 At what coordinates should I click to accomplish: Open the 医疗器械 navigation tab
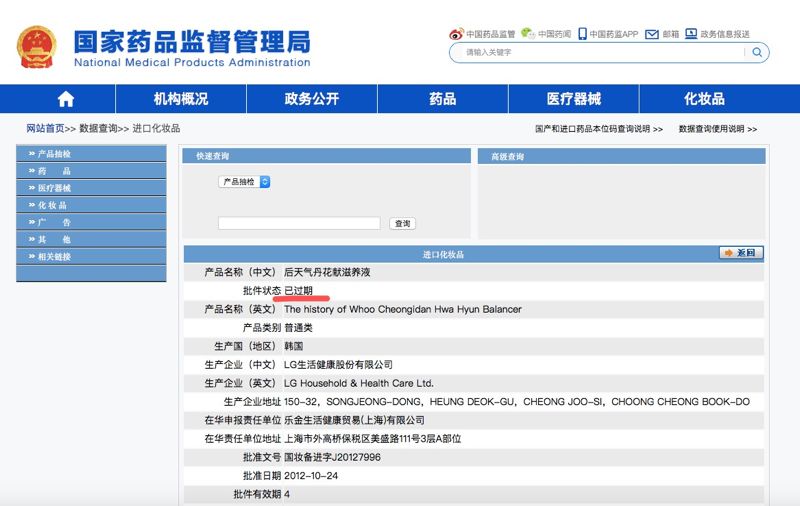(573, 99)
